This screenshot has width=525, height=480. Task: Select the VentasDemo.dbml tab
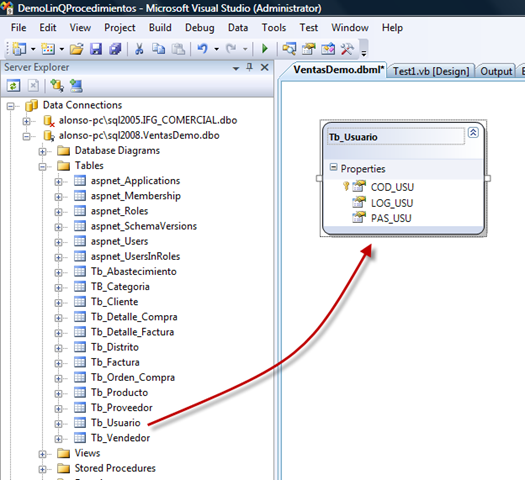tap(339, 70)
